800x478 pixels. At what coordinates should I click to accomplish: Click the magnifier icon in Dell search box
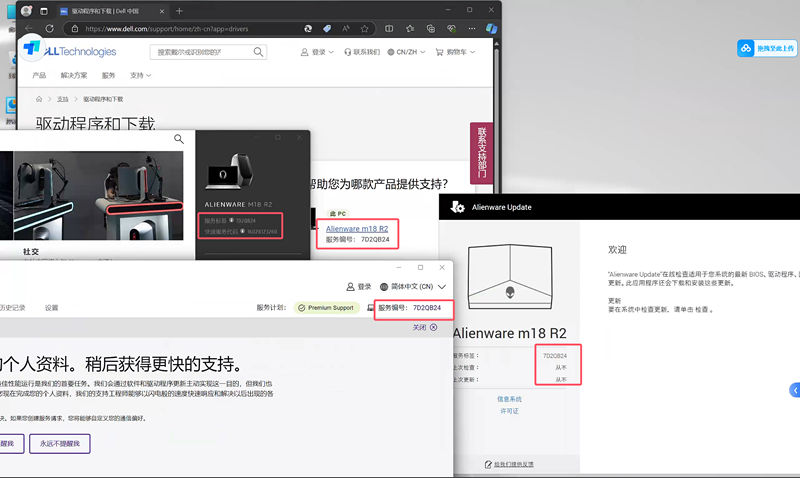[258, 52]
